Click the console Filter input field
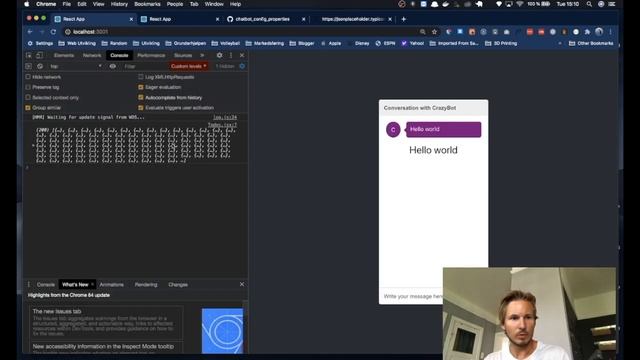 145,66
